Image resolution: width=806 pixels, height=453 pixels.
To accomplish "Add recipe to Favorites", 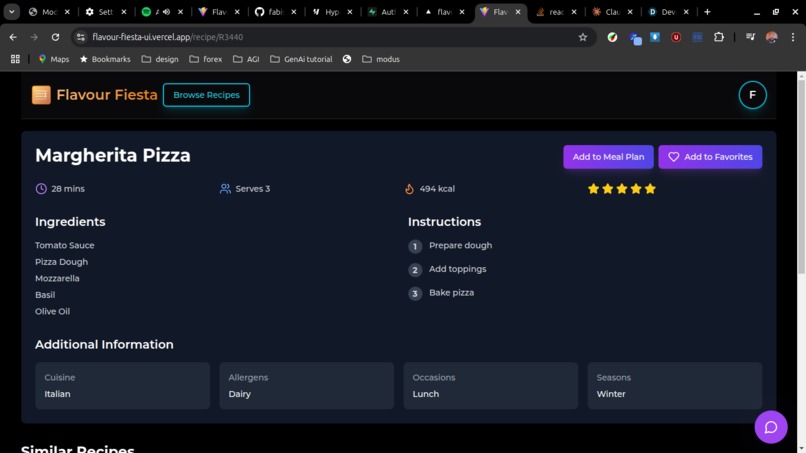I will pos(710,157).
